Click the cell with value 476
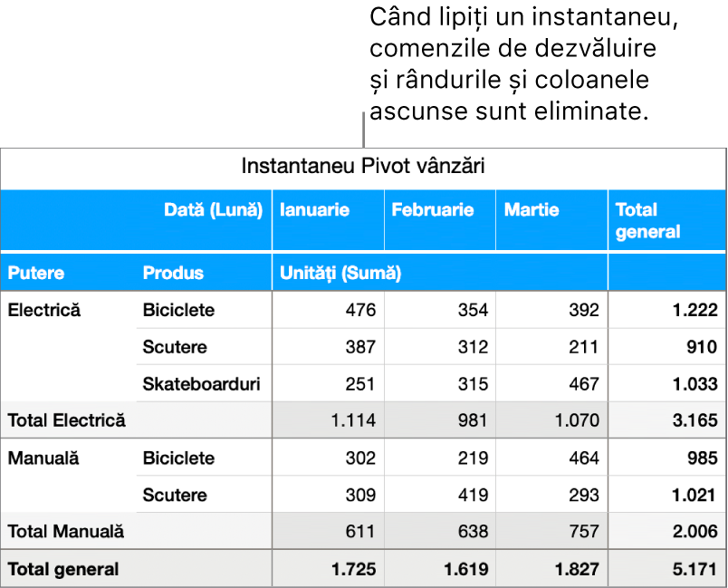Screen dimensions: 728x588 coord(359,310)
